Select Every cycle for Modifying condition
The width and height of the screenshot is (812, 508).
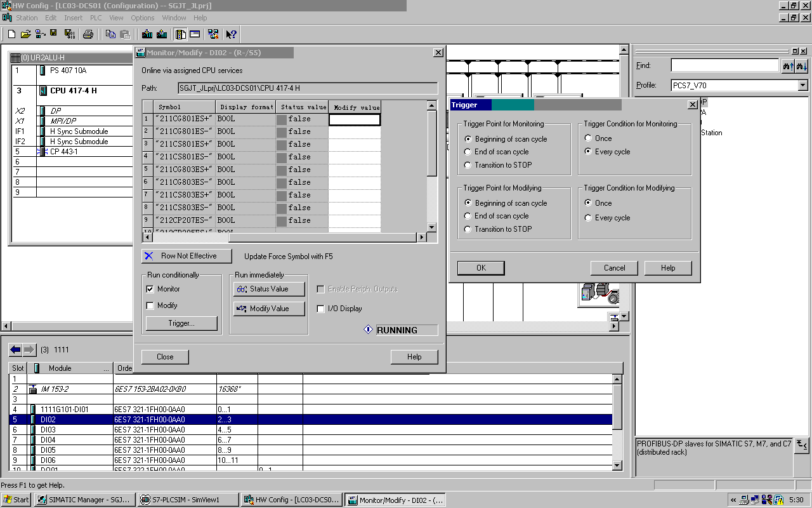coord(588,218)
